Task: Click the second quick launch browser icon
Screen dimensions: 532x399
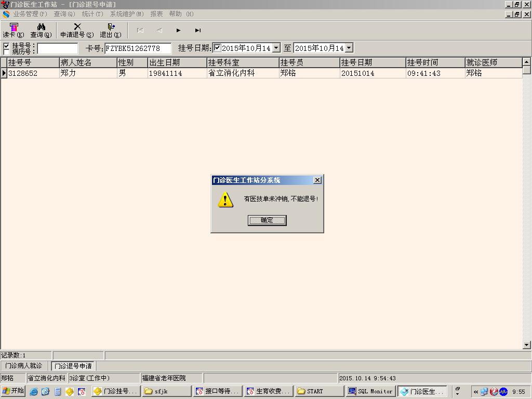Action: 45,392
